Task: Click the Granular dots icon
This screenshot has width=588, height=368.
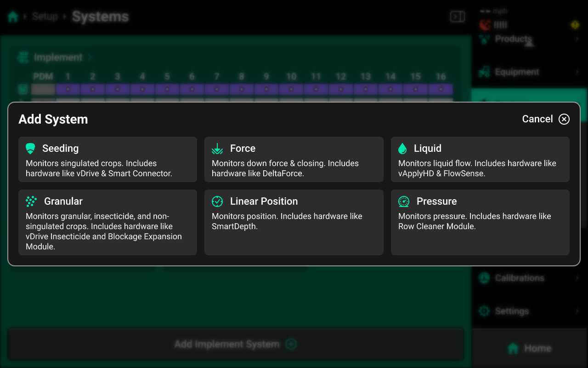Action: (31, 201)
